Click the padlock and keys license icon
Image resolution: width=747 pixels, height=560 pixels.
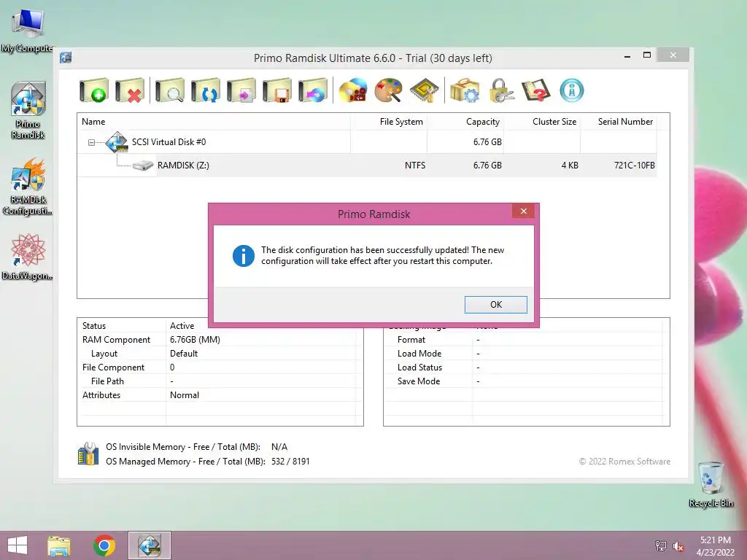click(x=500, y=90)
